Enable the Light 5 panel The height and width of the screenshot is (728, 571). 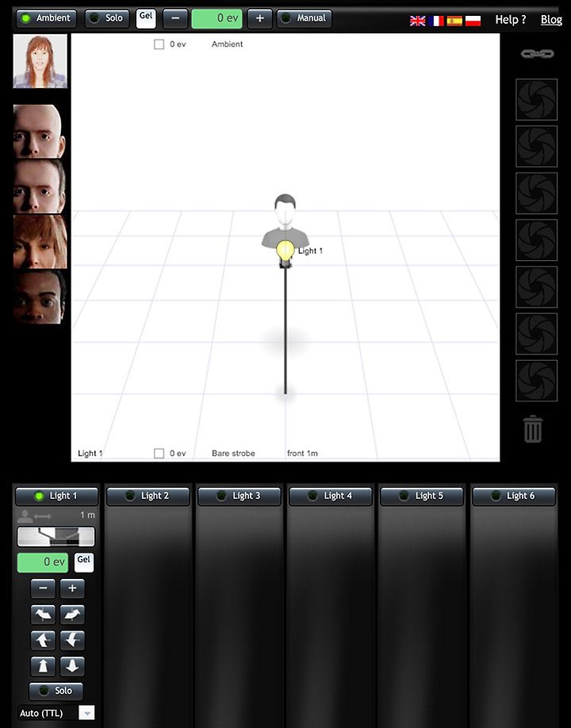[423, 496]
